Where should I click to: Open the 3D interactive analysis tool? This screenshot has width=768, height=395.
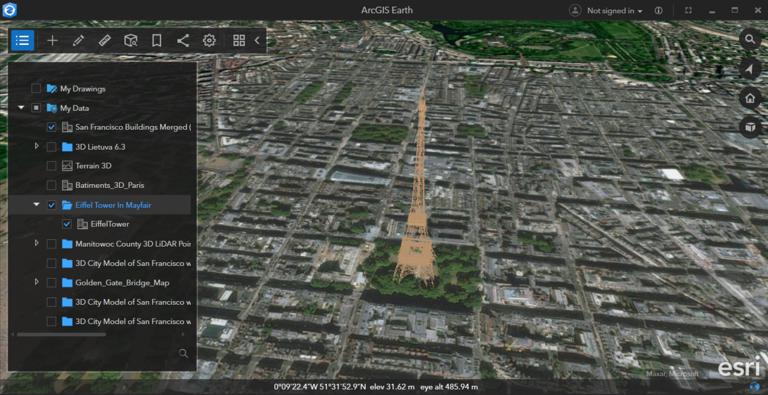click(x=131, y=41)
